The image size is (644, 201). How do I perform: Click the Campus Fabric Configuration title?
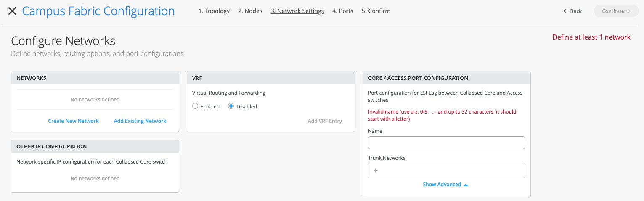point(98,11)
